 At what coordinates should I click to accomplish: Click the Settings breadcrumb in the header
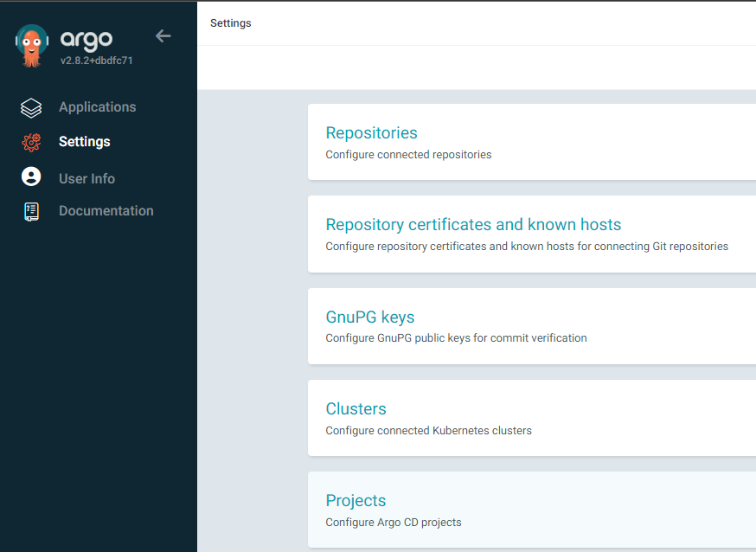230,23
